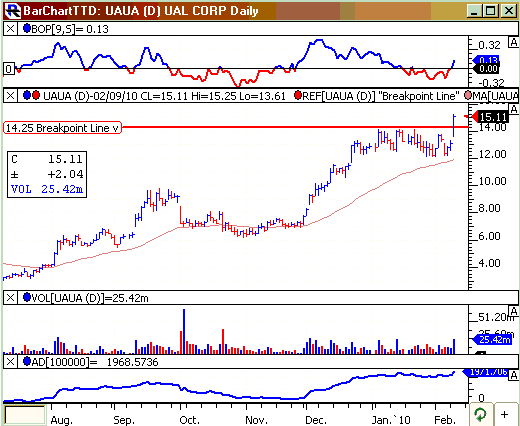Click the +2.04 change value
This screenshot has height=426, width=520.
[65, 174]
